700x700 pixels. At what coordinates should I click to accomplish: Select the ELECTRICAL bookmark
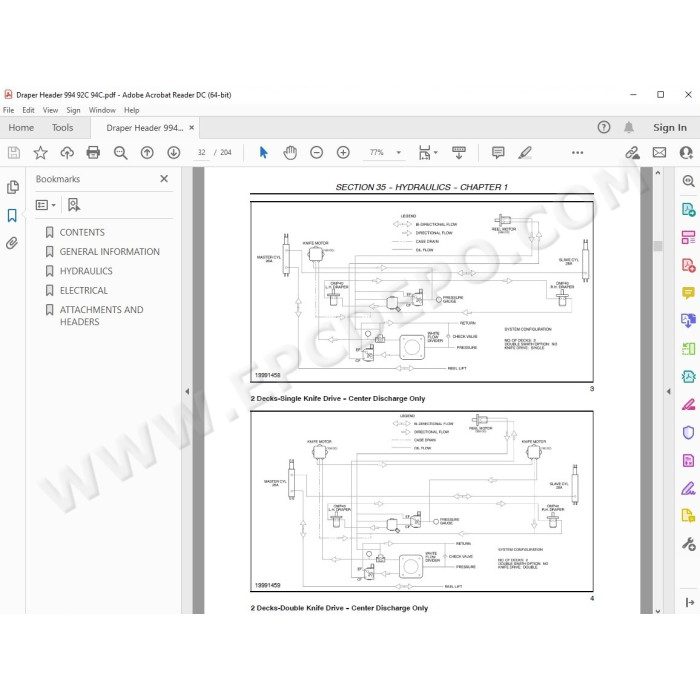(83, 291)
